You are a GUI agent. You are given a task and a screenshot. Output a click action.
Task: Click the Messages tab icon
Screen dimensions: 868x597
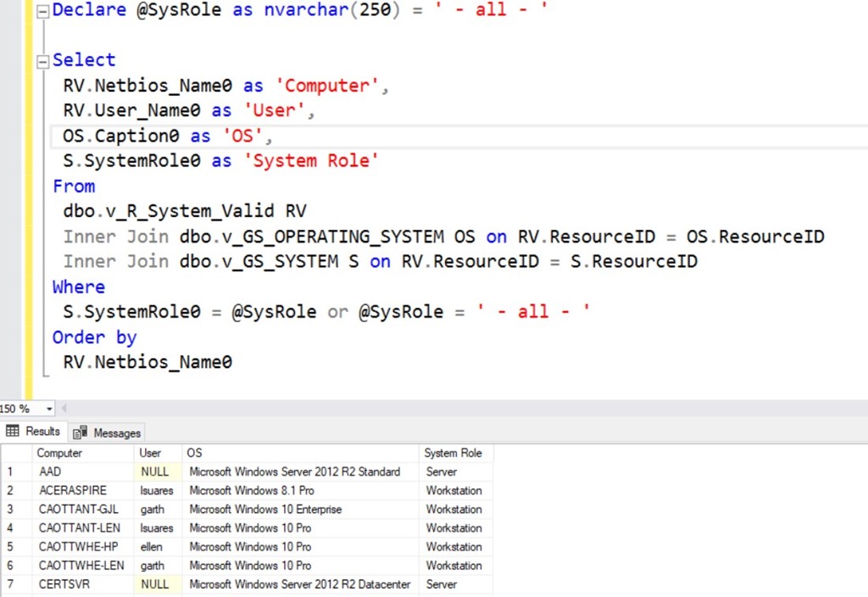(81, 432)
